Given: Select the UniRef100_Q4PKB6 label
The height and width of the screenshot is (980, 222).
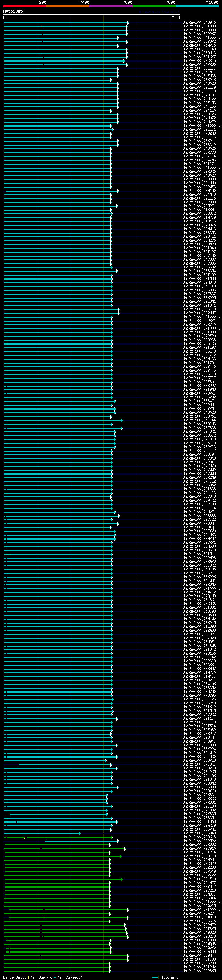Looking at the screenshot, I should [x=199, y=64].
